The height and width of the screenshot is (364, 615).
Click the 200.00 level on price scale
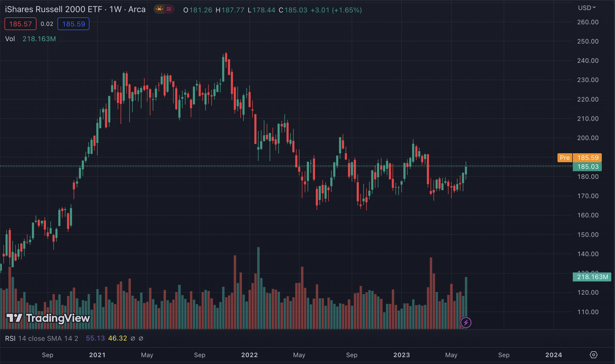tap(588, 138)
